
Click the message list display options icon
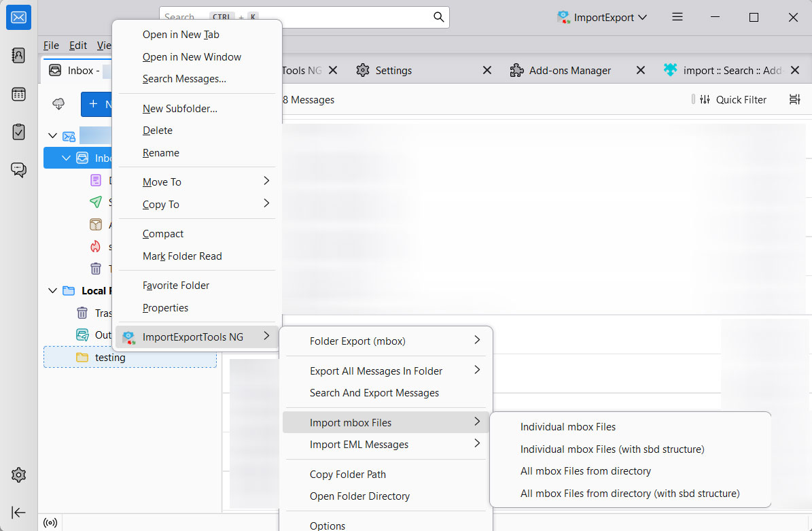pos(794,100)
